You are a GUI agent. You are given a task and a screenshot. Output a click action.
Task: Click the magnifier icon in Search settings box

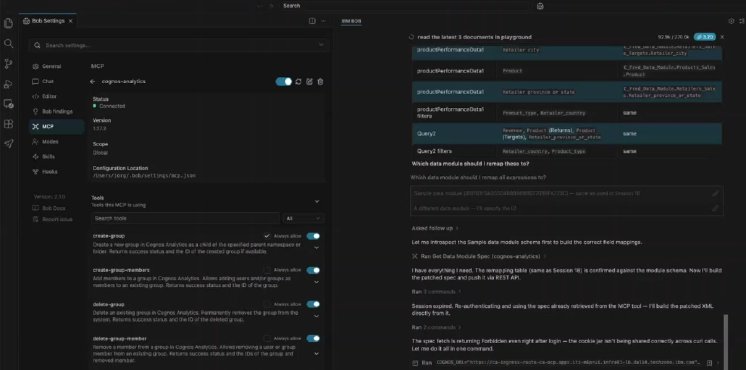tap(37, 45)
